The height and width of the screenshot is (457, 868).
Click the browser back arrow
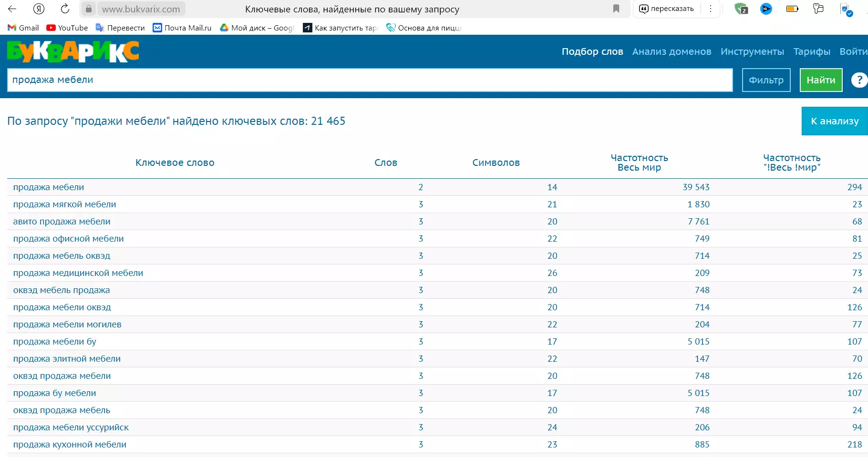pos(12,9)
